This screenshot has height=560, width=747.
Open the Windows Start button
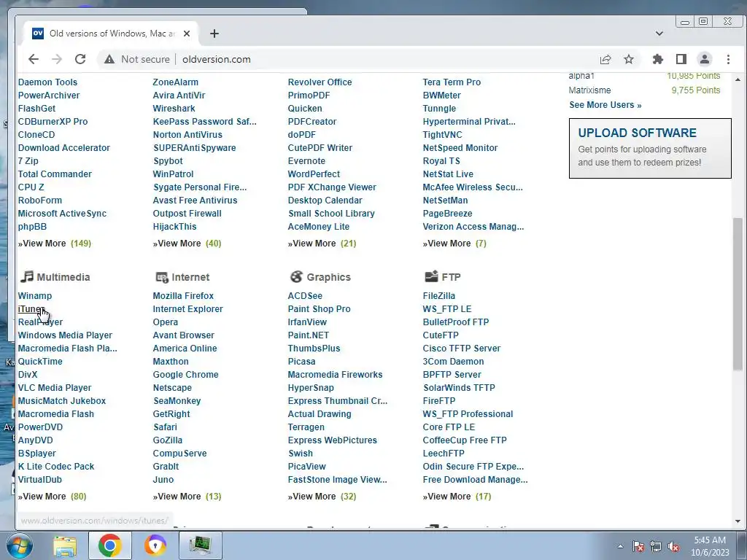click(20, 545)
